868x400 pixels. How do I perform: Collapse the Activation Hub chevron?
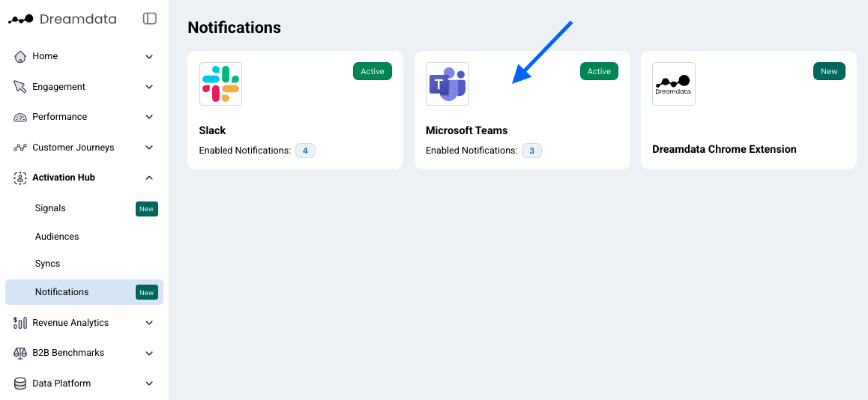coord(149,178)
